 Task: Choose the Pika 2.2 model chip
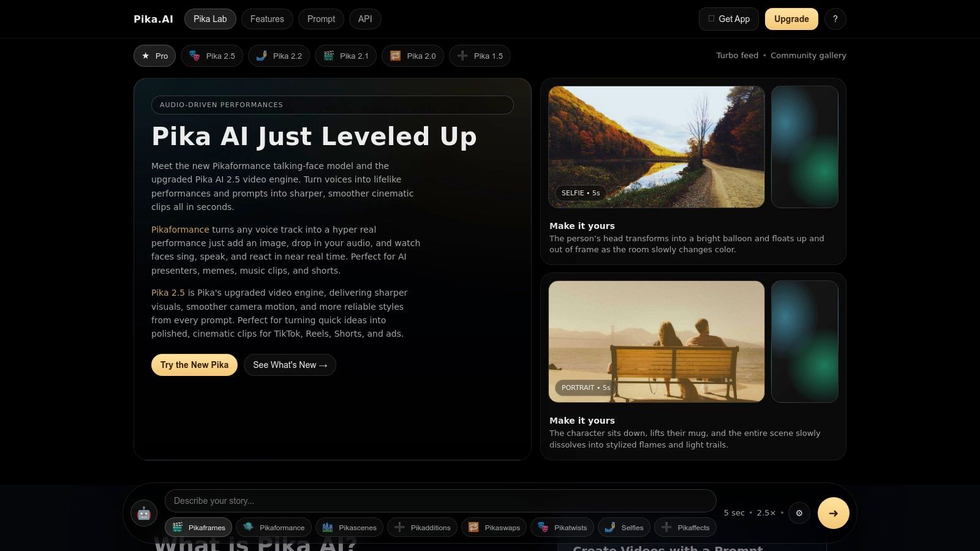(x=279, y=56)
